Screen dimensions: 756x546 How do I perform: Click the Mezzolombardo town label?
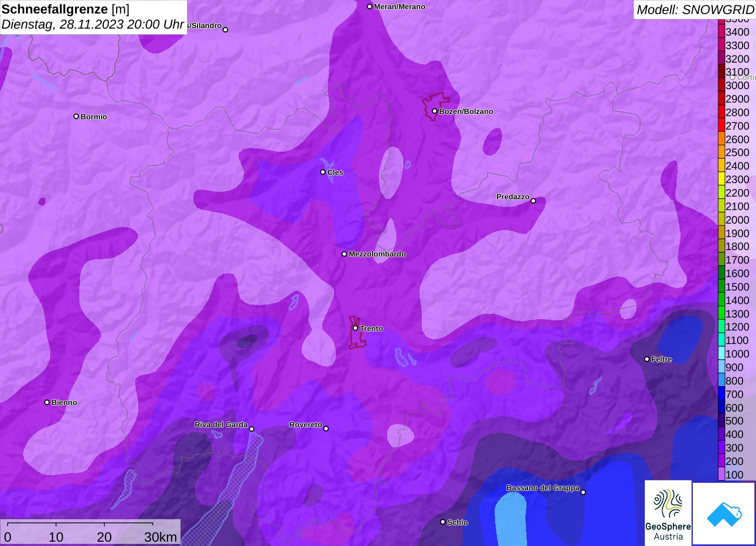click(377, 254)
